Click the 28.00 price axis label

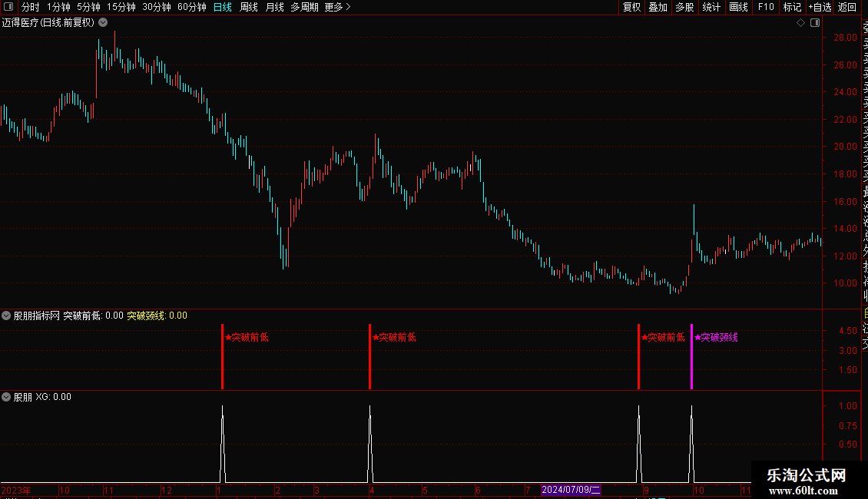[x=845, y=38]
